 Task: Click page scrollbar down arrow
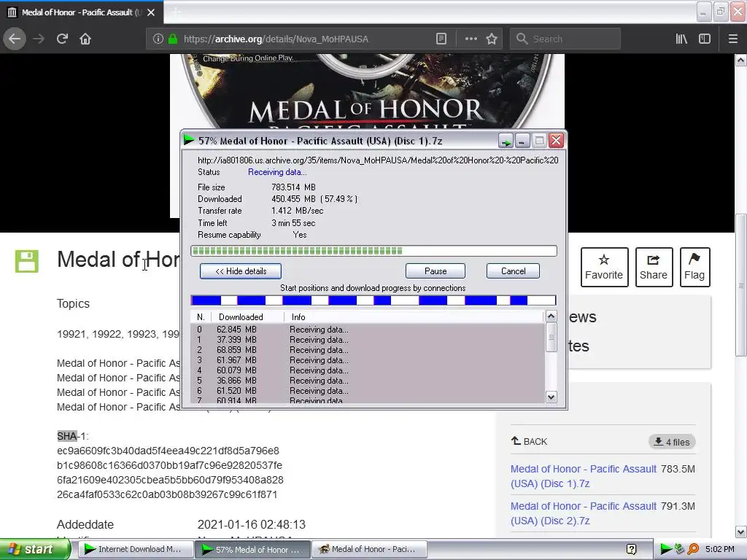point(741,532)
